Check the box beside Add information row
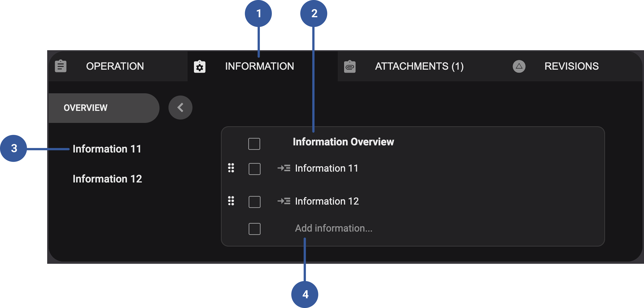 [x=254, y=228]
